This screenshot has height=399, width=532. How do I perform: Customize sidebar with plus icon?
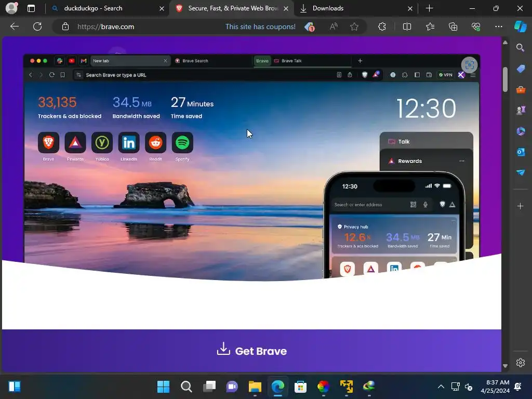(x=520, y=206)
